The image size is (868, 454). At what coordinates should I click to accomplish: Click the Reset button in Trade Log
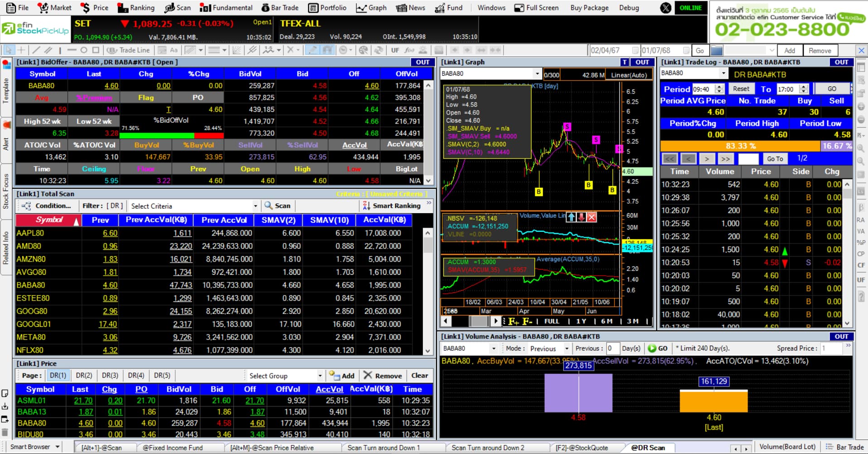741,89
